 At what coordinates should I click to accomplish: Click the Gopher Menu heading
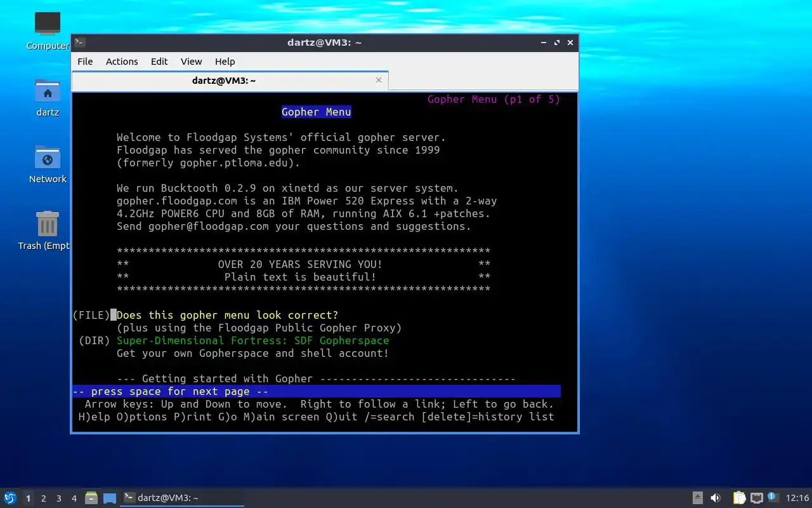click(316, 112)
